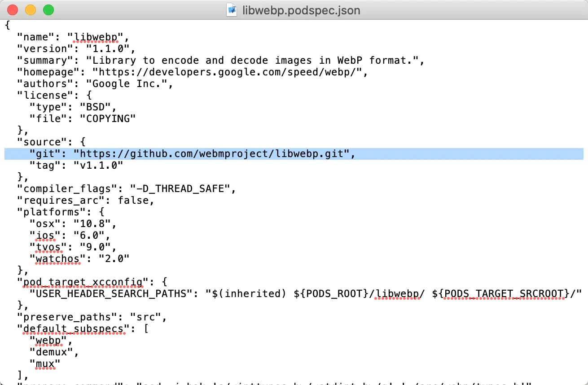Click the "summary" line about WebP format
The image size is (588, 385).
220,60
